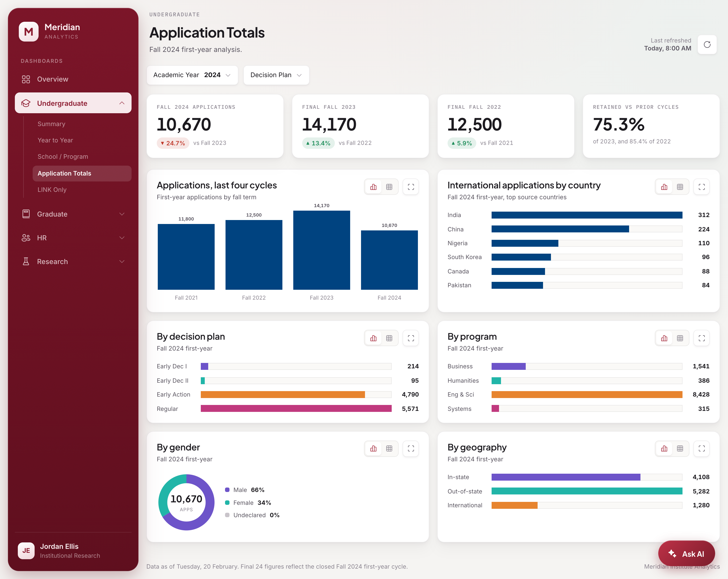Click the Meridian M logo icon
728x579 pixels.
(29, 32)
